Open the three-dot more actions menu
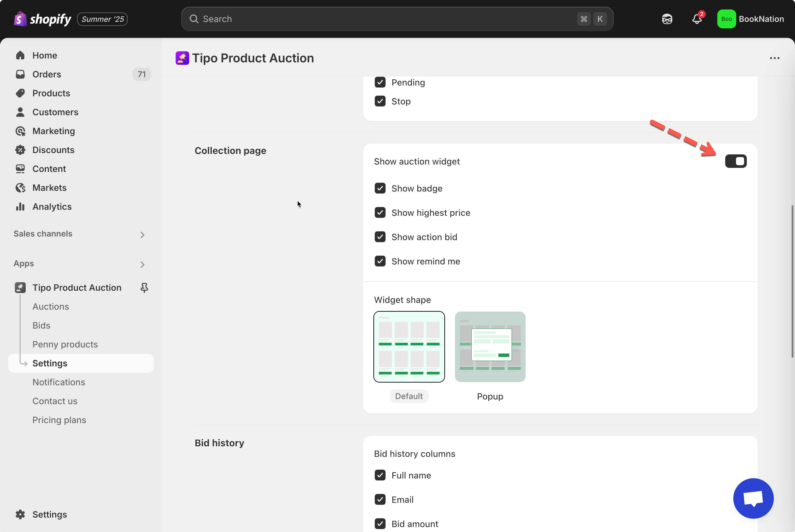The width and height of the screenshot is (795, 532). pos(774,58)
